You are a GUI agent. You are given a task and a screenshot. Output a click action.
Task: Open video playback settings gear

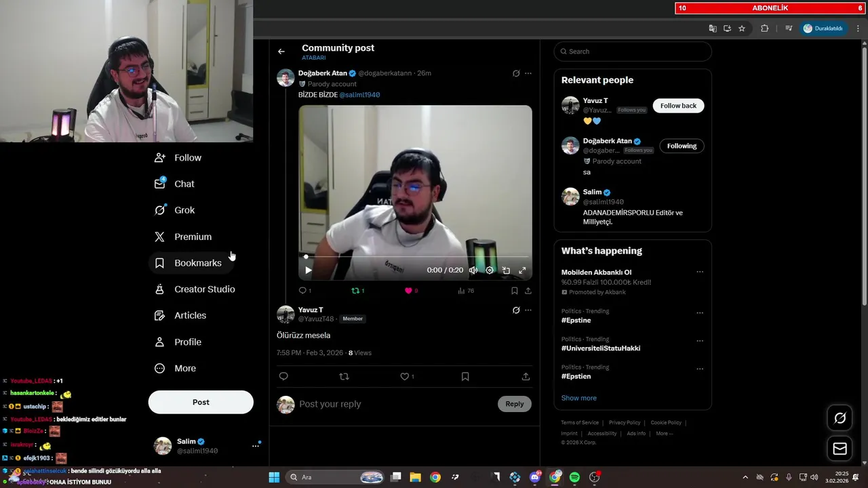click(x=490, y=270)
